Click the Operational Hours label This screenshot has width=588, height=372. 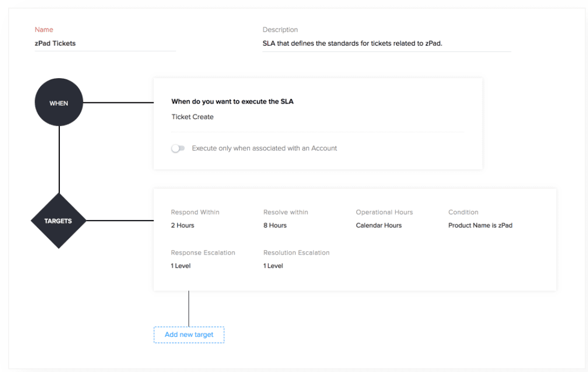click(384, 212)
